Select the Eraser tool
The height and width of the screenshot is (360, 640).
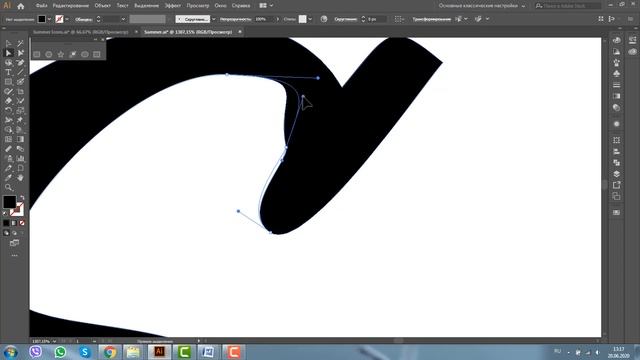tap(9, 101)
